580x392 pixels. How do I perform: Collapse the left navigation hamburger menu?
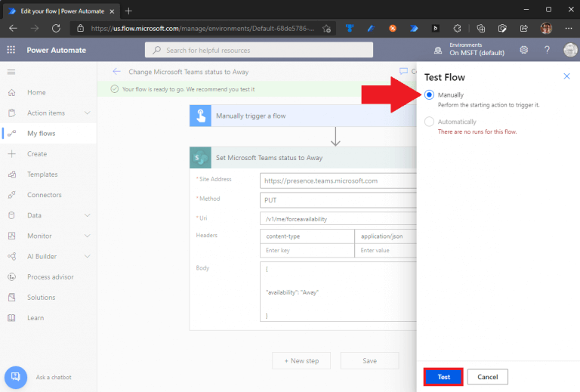11,72
